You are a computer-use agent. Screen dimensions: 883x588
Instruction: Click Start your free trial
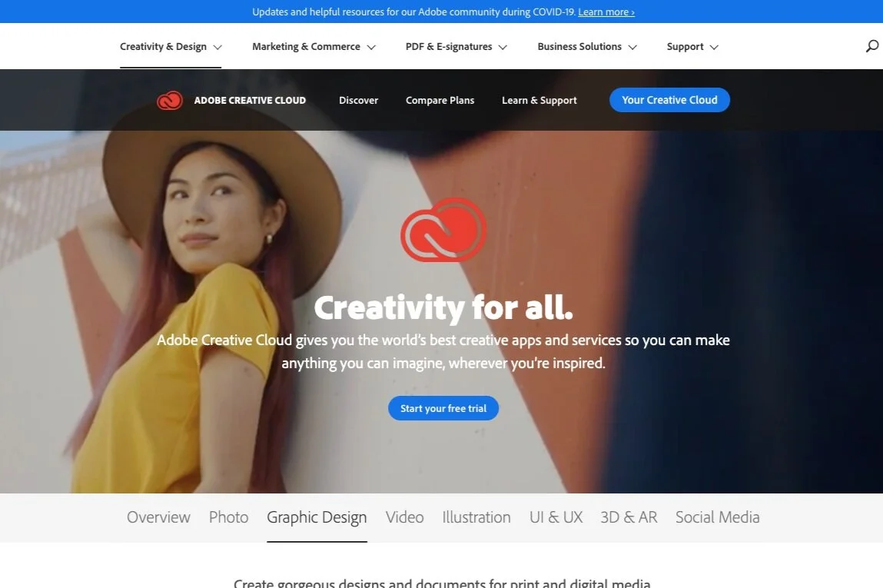(x=443, y=408)
